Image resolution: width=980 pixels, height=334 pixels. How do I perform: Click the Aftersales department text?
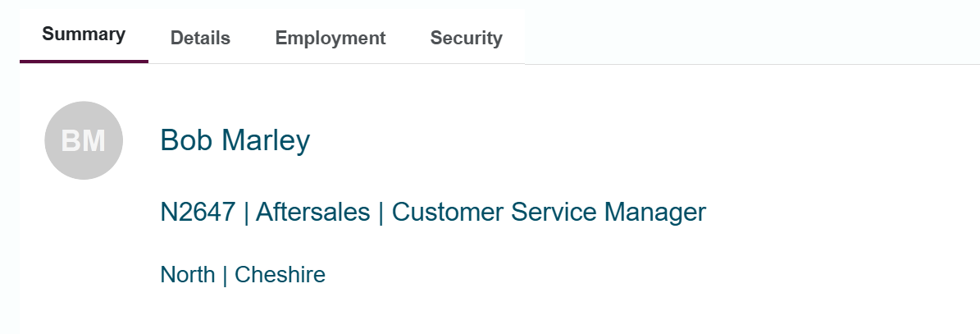[x=312, y=212]
